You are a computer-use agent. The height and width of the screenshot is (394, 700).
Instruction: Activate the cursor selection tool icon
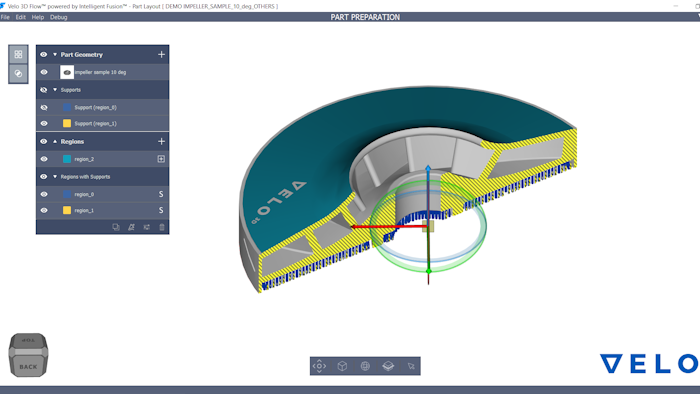(411, 366)
